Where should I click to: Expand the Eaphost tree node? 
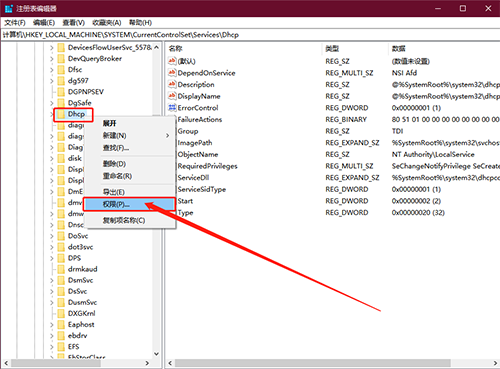click(52, 325)
